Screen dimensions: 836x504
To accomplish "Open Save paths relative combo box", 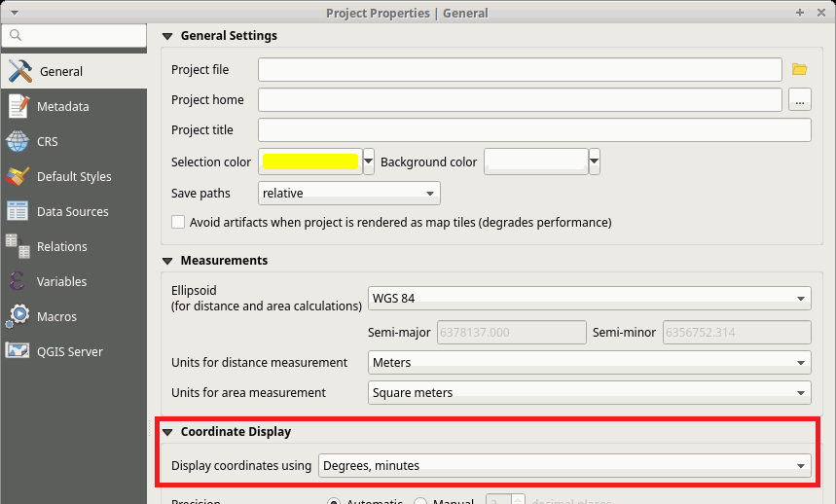I will point(349,194).
